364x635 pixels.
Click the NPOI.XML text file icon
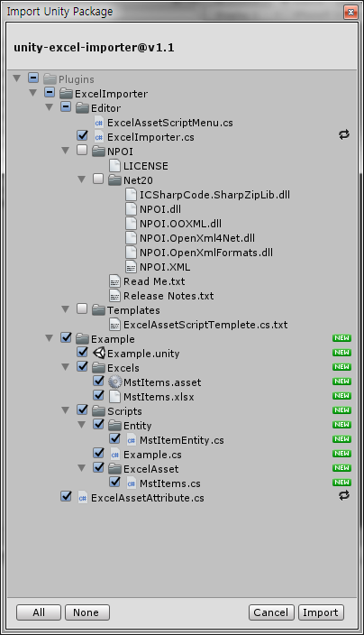coord(131,267)
